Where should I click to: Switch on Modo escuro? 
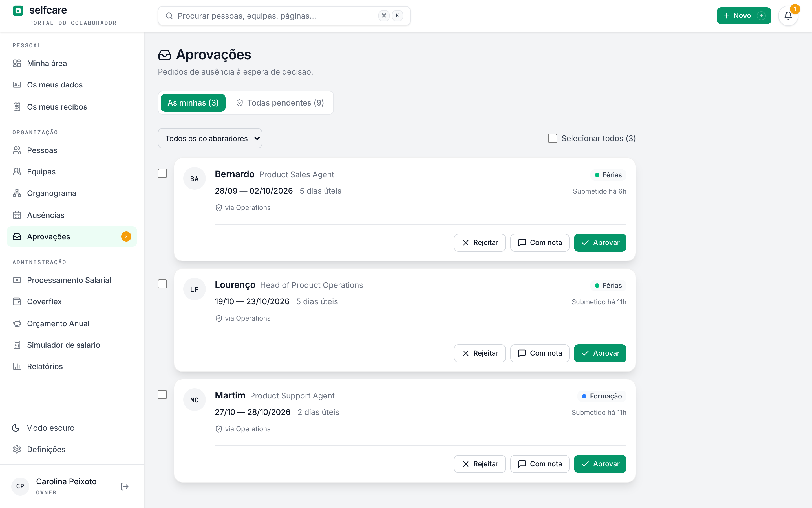pos(72,428)
